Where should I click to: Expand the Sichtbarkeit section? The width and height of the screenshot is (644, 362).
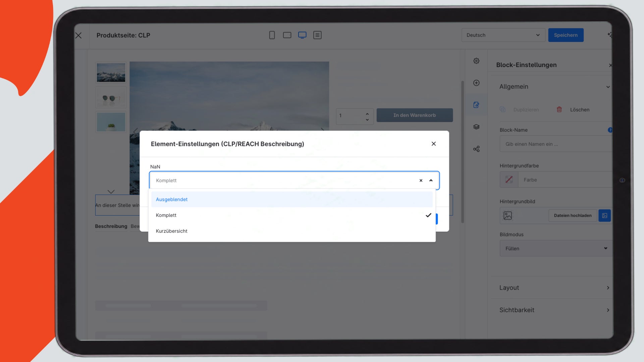point(554,310)
